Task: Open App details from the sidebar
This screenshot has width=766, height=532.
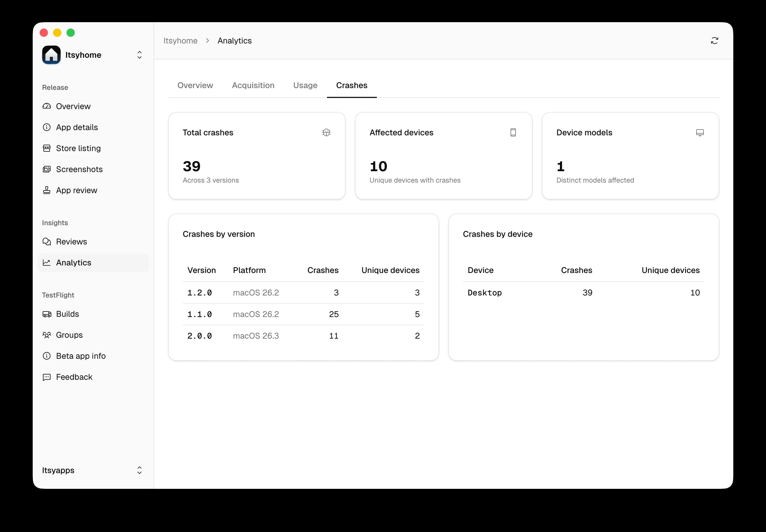Action: (x=77, y=127)
